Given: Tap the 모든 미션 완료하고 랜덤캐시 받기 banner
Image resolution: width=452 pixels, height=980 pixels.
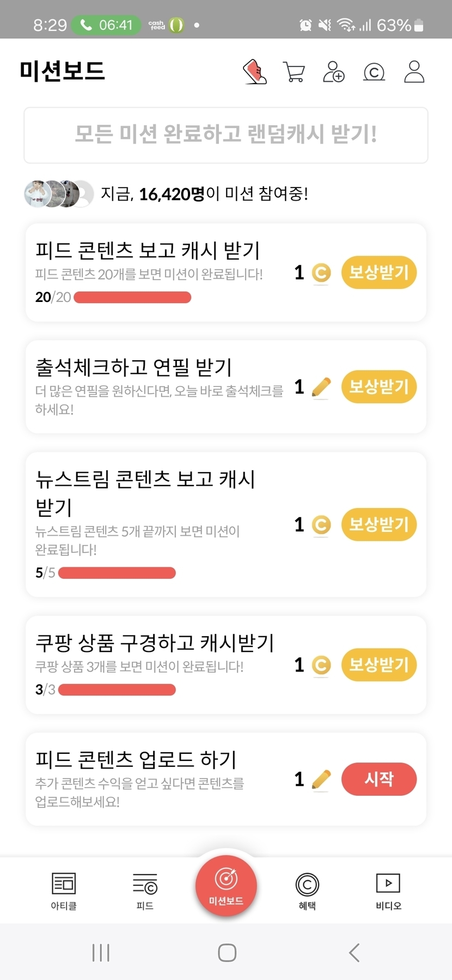Looking at the screenshot, I should 226,135.
